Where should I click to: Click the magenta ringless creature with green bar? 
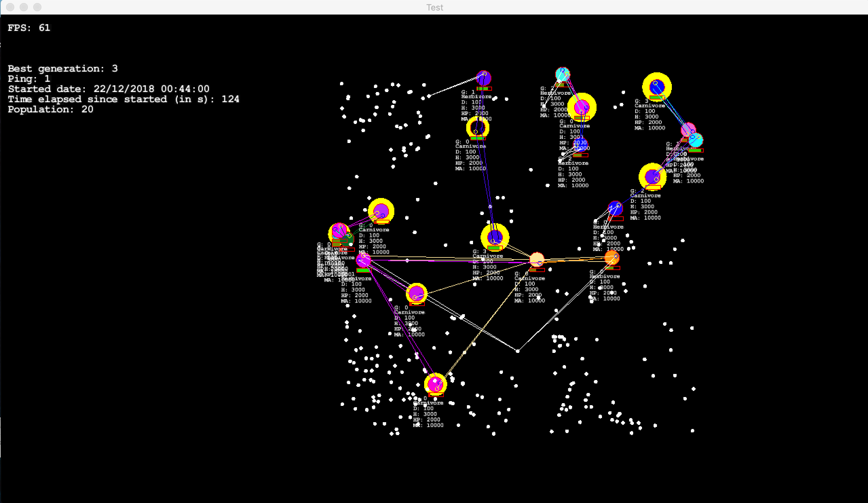point(363,260)
